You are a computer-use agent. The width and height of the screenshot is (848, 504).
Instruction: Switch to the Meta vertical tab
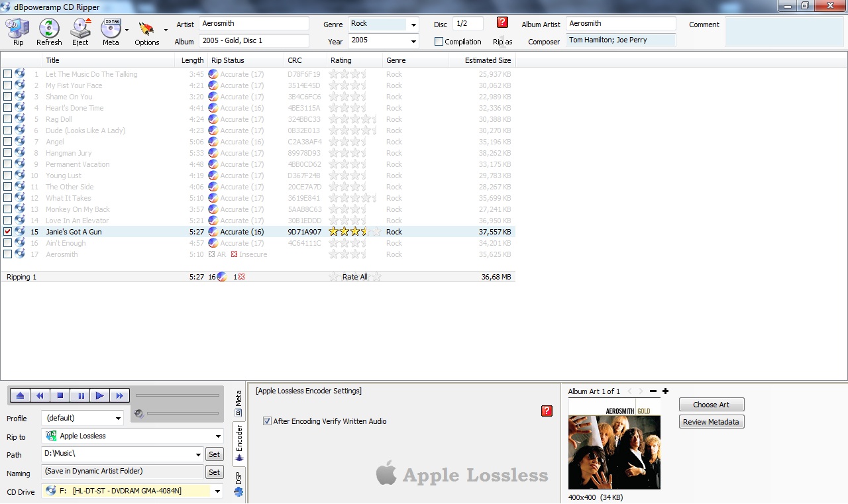point(238,403)
